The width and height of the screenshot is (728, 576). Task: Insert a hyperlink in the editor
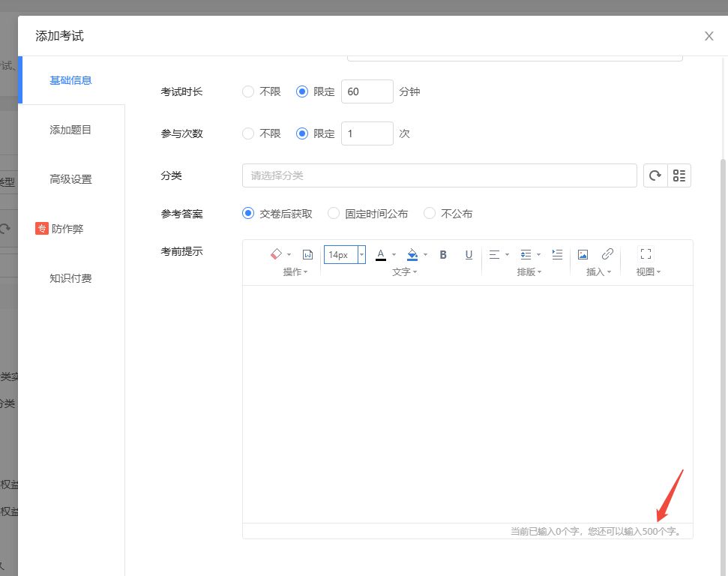point(607,254)
